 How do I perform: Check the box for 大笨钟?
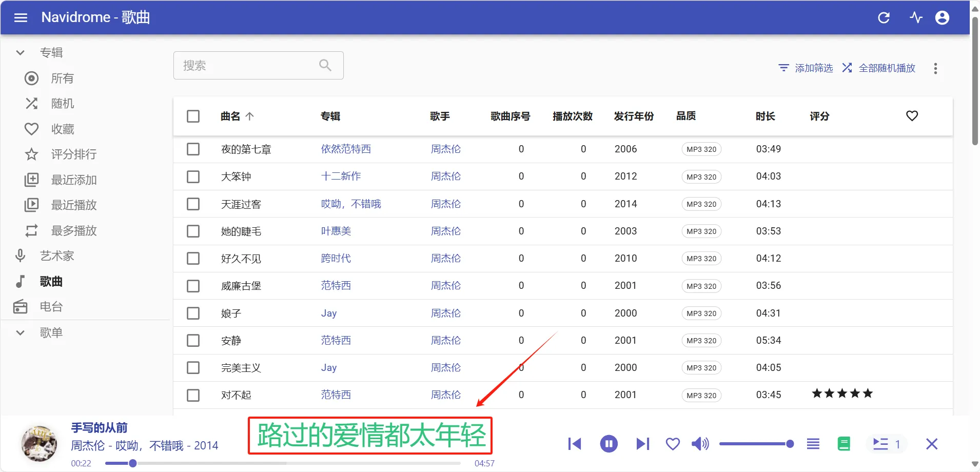[193, 176]
